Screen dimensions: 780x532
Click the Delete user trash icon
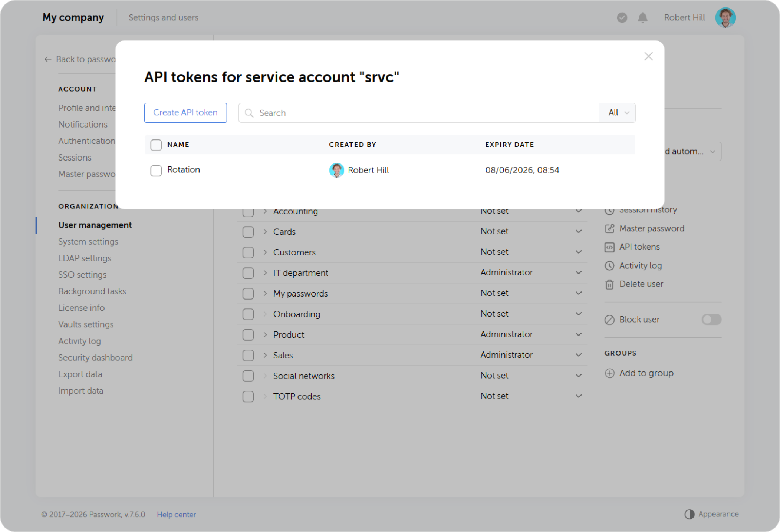click(x=609, y=284)
